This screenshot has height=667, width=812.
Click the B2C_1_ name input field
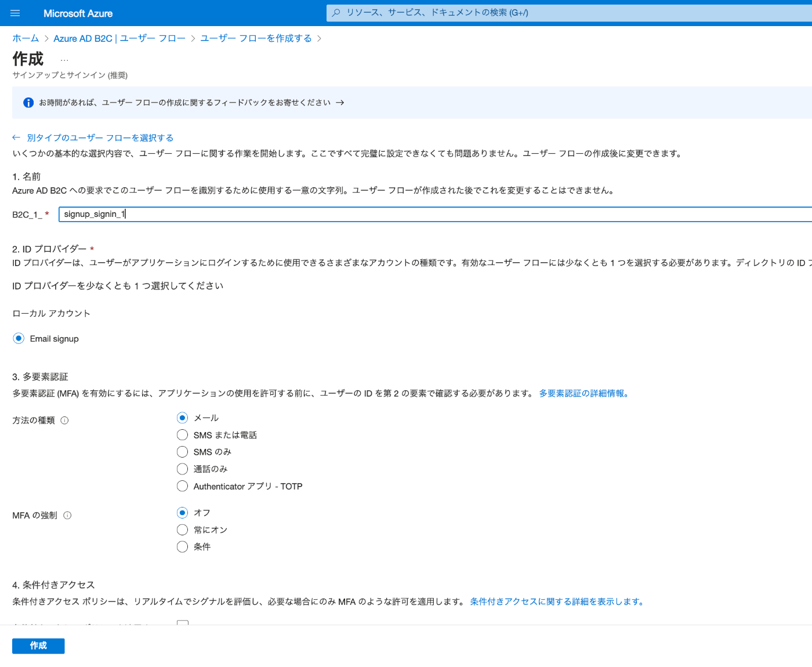(435, 214)
